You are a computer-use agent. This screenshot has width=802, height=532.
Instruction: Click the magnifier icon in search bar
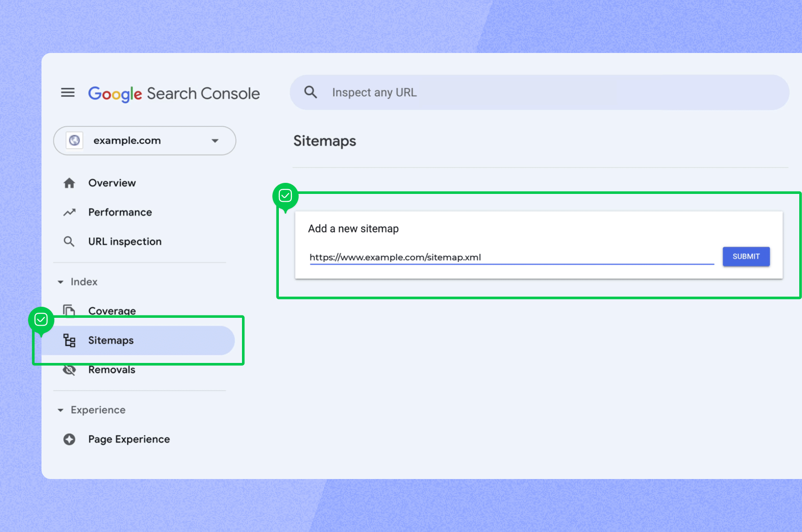pyautogui.click(x=311, y=92)
